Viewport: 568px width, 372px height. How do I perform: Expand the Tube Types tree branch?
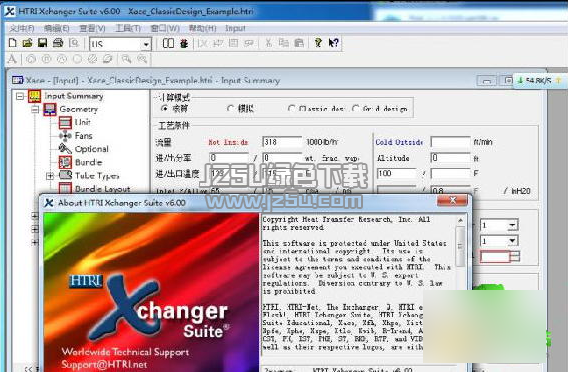(x=50, y=176)
